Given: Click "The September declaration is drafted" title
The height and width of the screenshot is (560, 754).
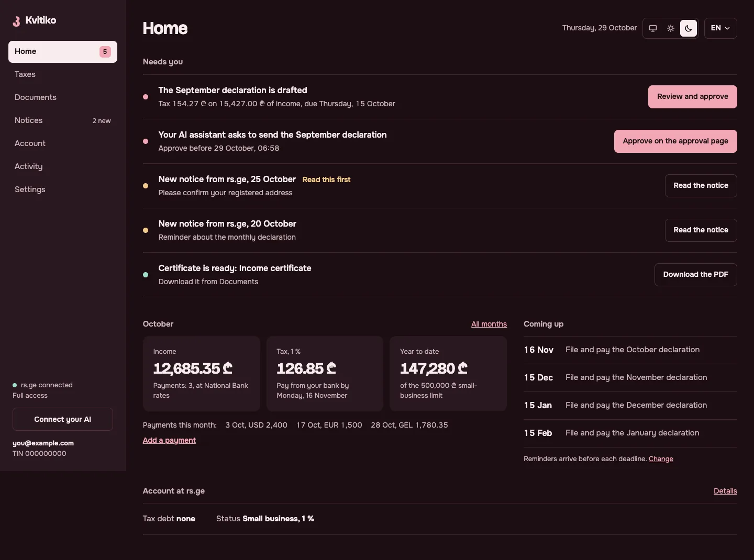Looking at the screenshot, I should point(233,91).
